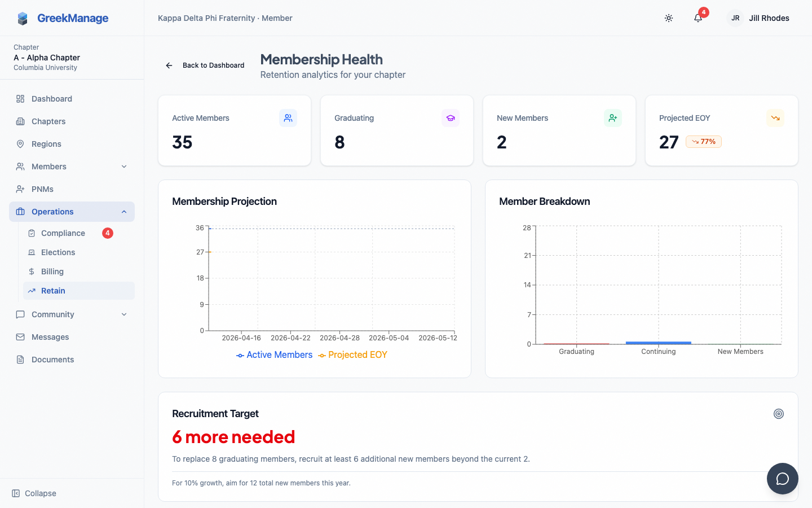Image resolution: width=812 pixels, height=508 pixels.
Task: Click the Messages envelope icon
Action: coord(20,337)
